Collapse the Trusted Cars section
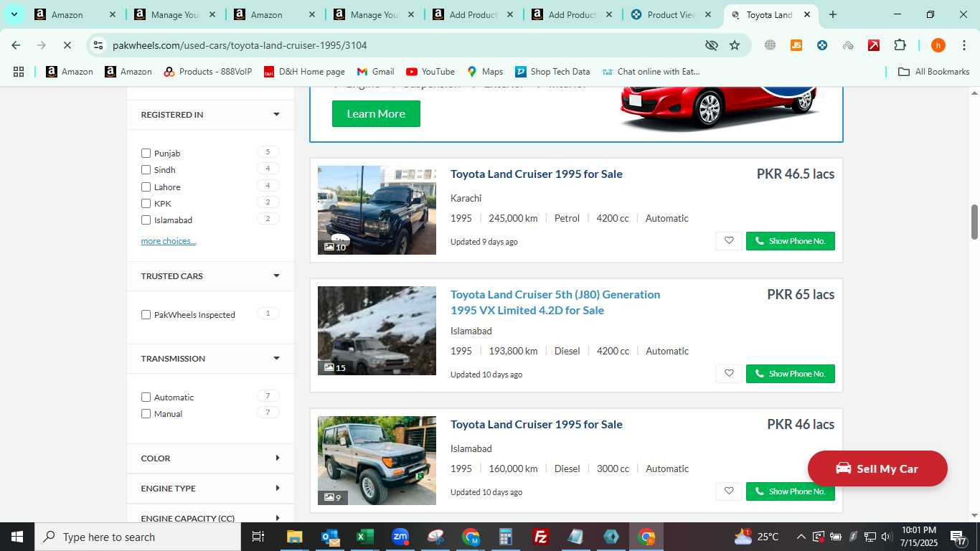This screenshot has height=551, width=980. pos(210,276)
